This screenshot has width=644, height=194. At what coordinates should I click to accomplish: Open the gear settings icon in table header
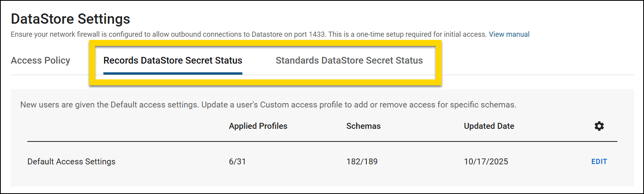click(x=599, y=126)
